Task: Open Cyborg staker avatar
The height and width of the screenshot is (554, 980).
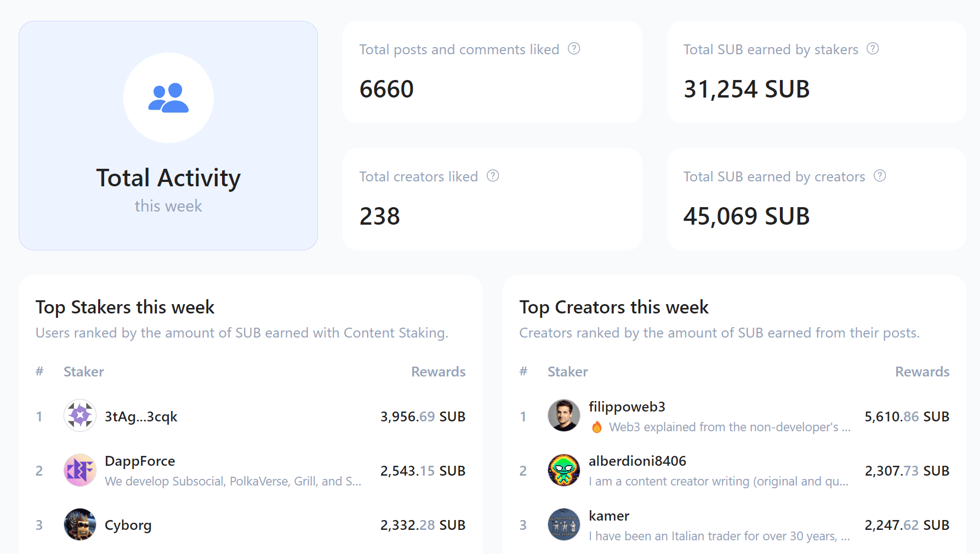Action: point(80,524)
